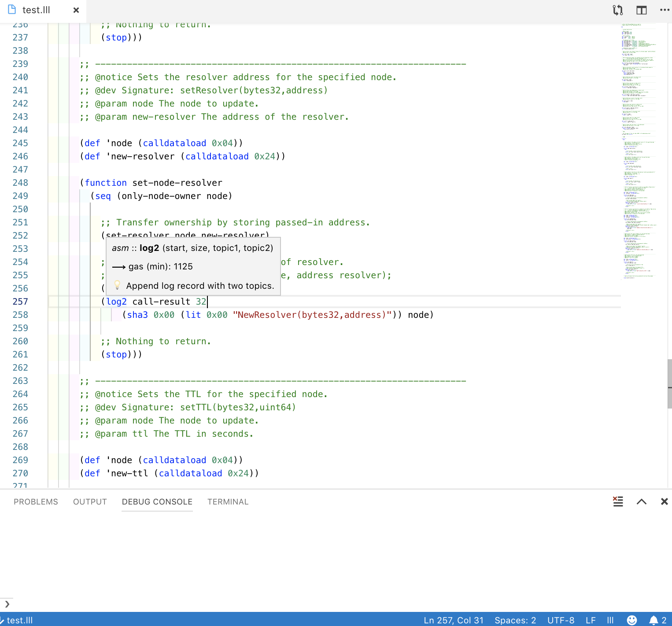
Task: Open the TERMINAL panel tab
Action: point(228,502)
